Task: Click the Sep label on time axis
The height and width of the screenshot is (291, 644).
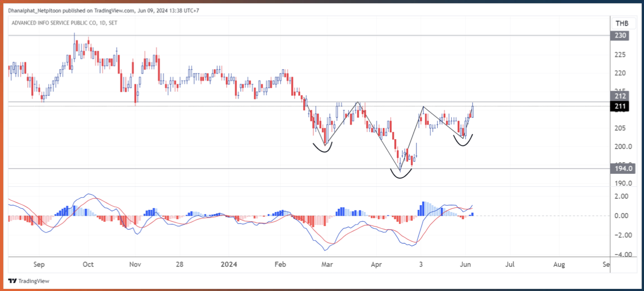Action: coord(40,265)
